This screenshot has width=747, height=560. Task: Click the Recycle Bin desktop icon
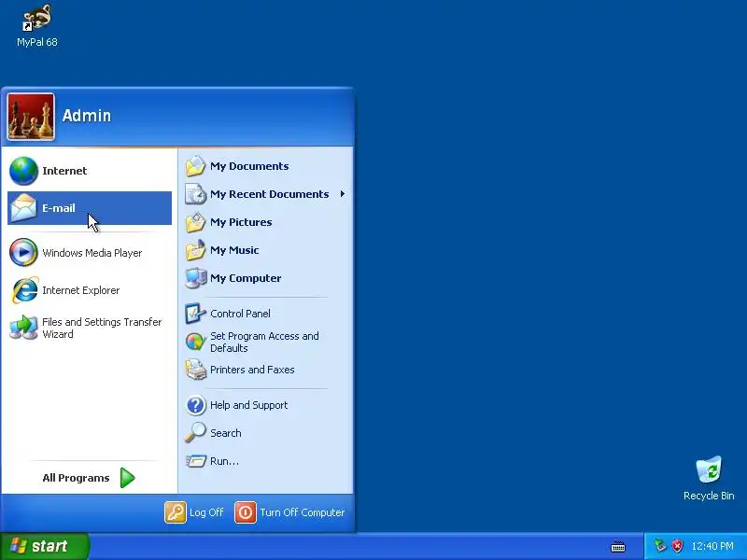coord(709,469)
